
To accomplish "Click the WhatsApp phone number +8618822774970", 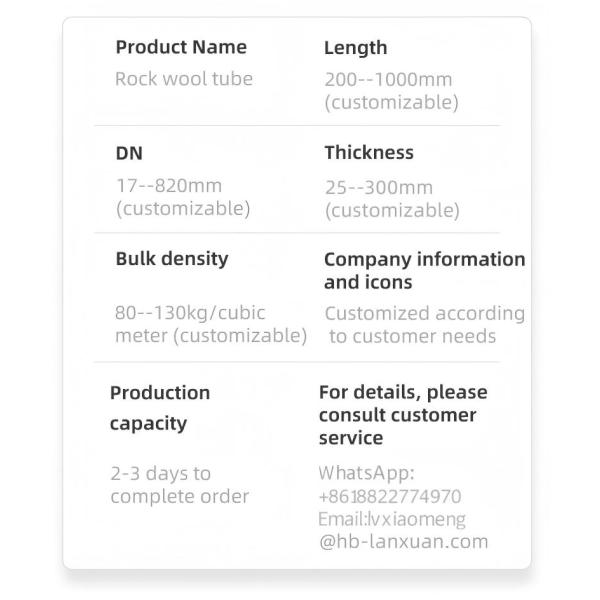I will 390,496.
